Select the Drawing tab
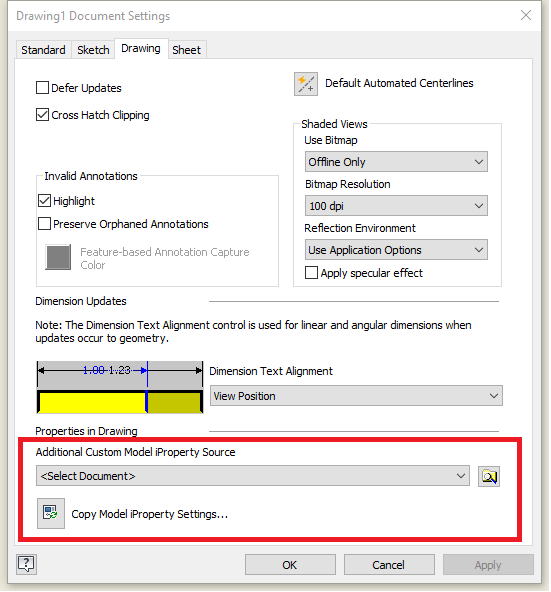The height and width of the screenshot is (592, 551). coord(141,48)
